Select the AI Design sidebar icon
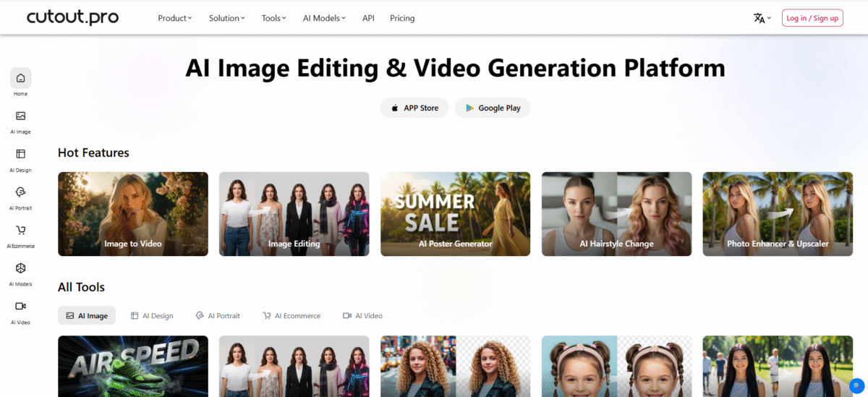 [20, 154]
